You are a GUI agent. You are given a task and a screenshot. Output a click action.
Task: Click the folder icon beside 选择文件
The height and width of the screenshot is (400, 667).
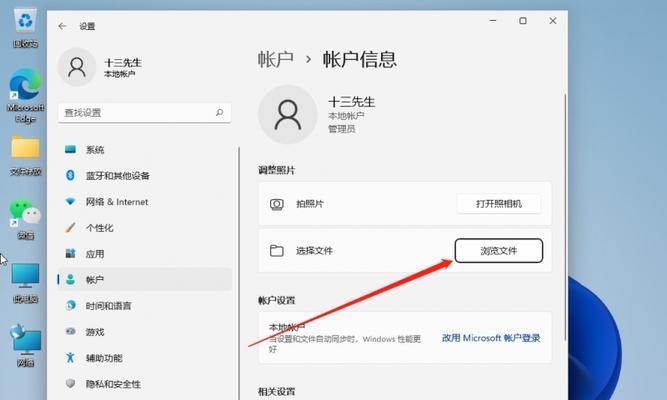click(x=276, y=251)
